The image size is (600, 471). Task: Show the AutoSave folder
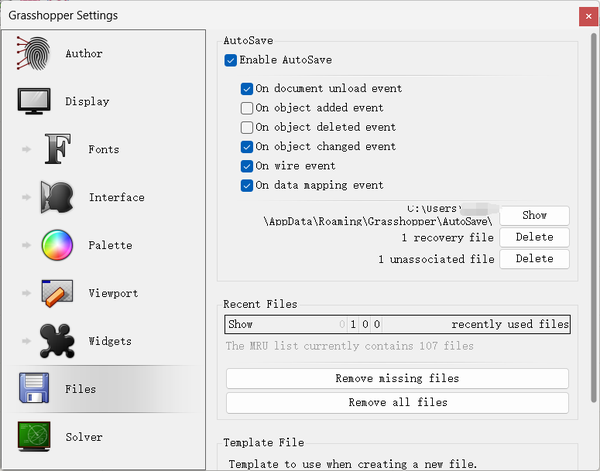(534, 216)
